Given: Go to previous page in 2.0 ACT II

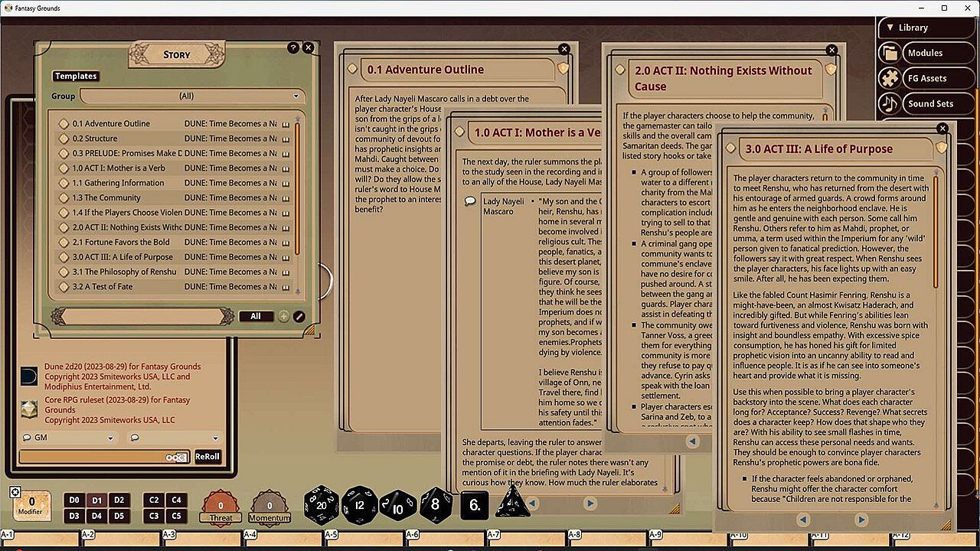Looking at the screenshot, I should (x=692, y=441).
